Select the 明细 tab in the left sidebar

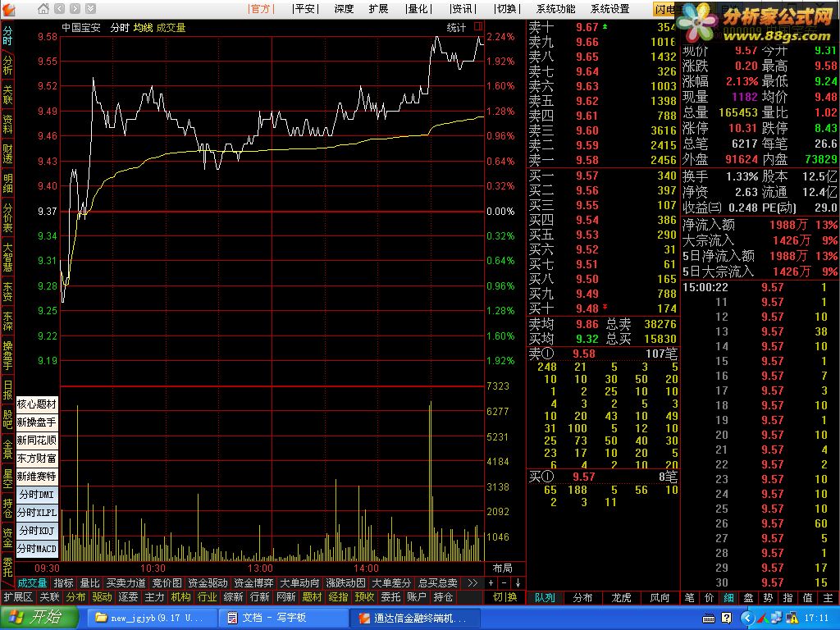7,183
